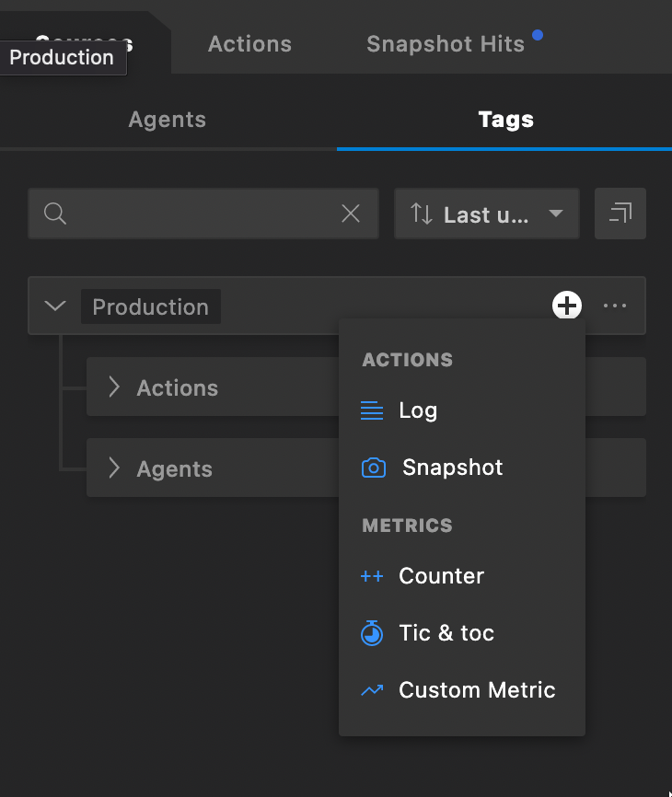This screenshot has width=672, height=797.
Task: Click the collapse all icon button
Action: point(620,214)
